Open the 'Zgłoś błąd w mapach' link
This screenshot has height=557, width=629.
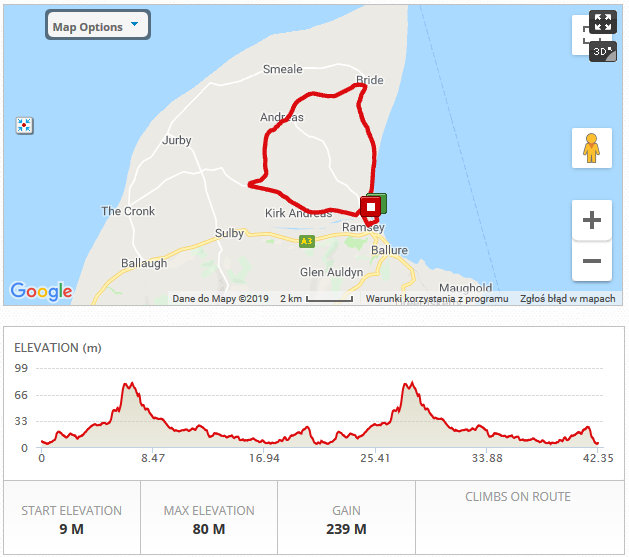pos(568,298)
